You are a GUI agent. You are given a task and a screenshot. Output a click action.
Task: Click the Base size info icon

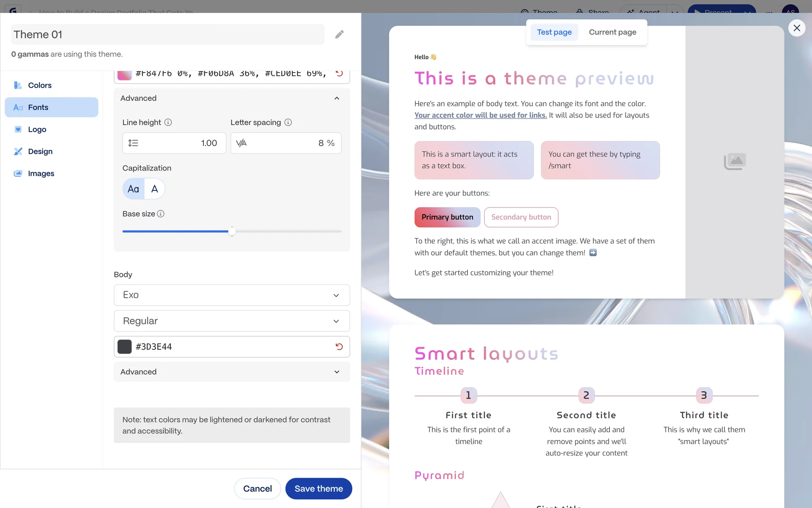(161, 214)
